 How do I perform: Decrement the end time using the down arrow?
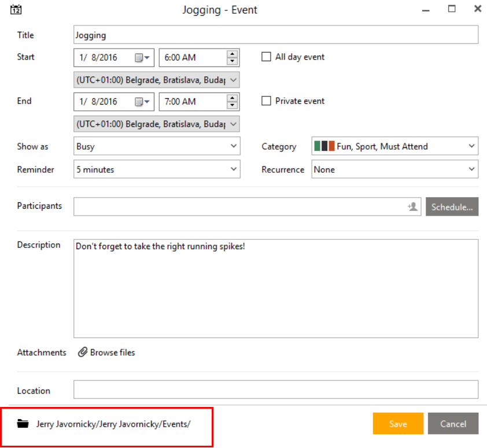point(233,105)
